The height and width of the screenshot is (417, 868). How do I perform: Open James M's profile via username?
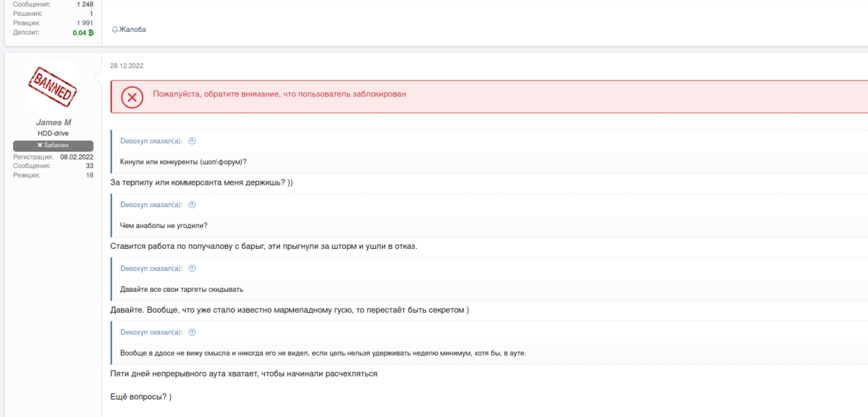[x=54, y=122]
